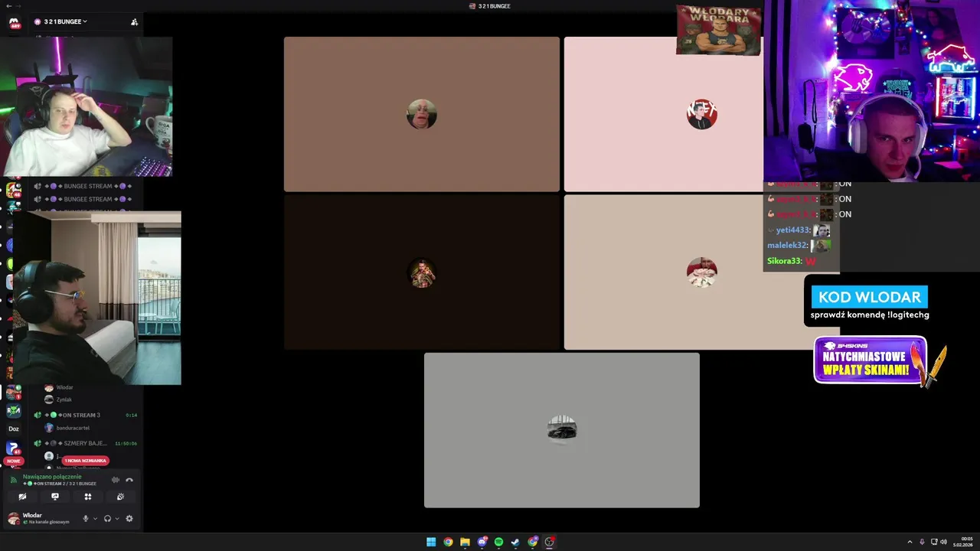Click the 1 NOWA WZMIANKA pill
The width and height of the screenshot is (980, 551).
coord(85,461)
